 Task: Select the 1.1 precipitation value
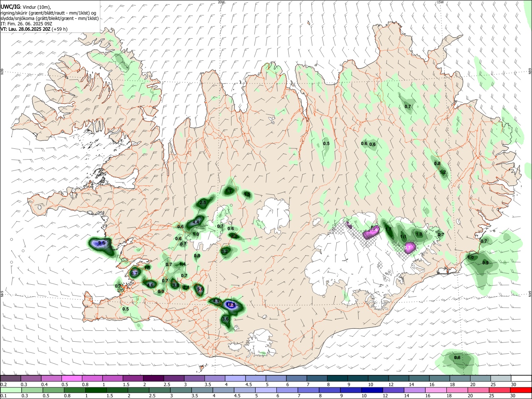click(x=403, y=237)
